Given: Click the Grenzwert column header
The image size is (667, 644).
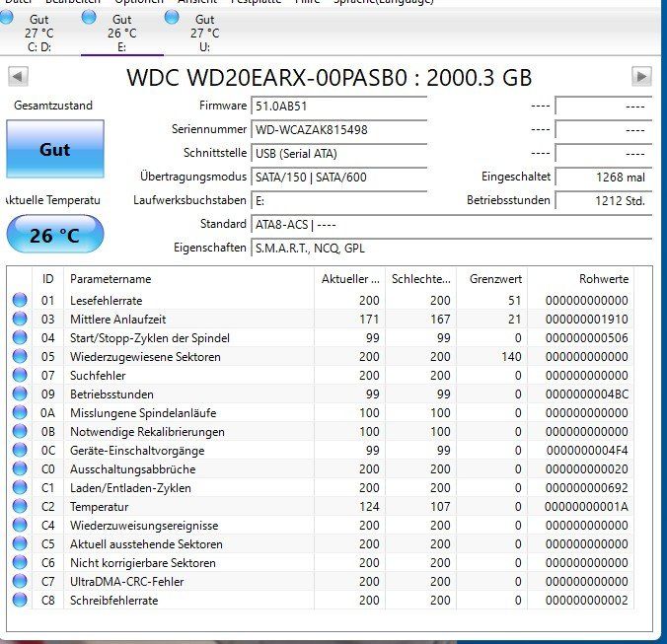Looking at the screenshot, I should point(491,279).
